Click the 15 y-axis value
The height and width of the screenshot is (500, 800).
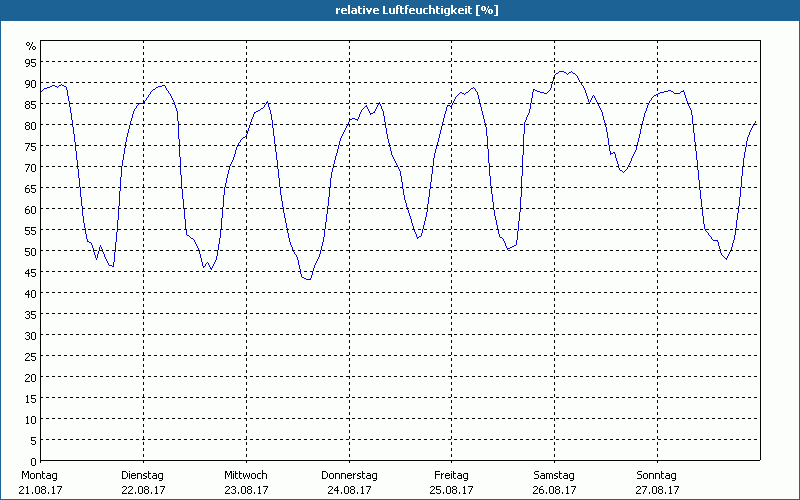click(31, 398)
